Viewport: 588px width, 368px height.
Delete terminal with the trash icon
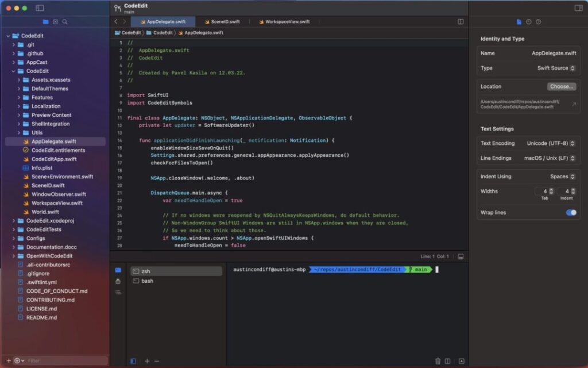438,361
